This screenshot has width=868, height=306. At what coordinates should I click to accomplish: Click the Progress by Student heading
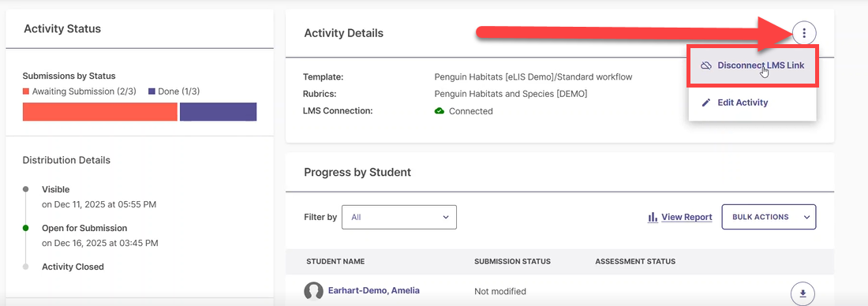(357, 172)
